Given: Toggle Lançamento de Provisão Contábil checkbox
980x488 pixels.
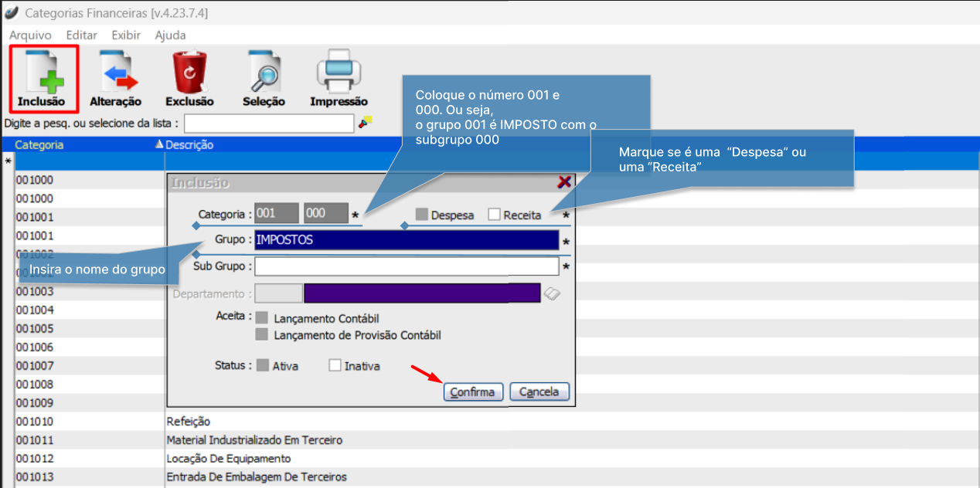Looking at the screenshot, I should click(x=262, y=334).
